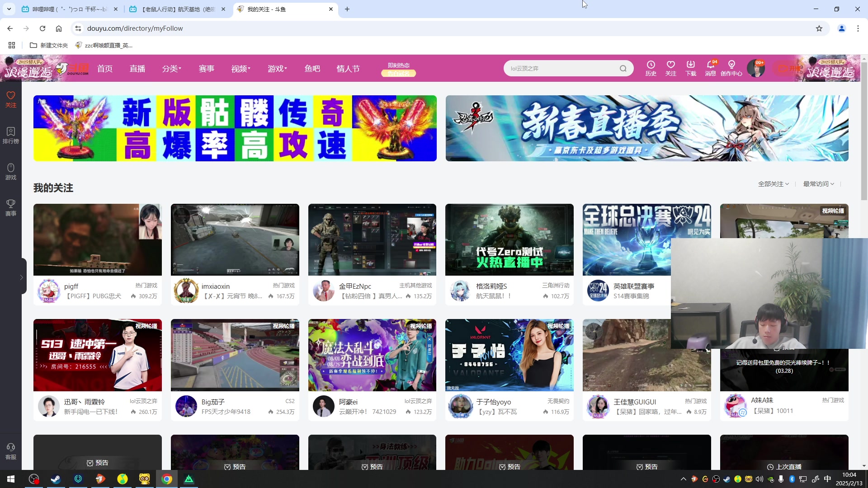Image resolution: width=868 pixels, height=488 pixels.
Task: Go to browser home button
Action: [59, 28]
